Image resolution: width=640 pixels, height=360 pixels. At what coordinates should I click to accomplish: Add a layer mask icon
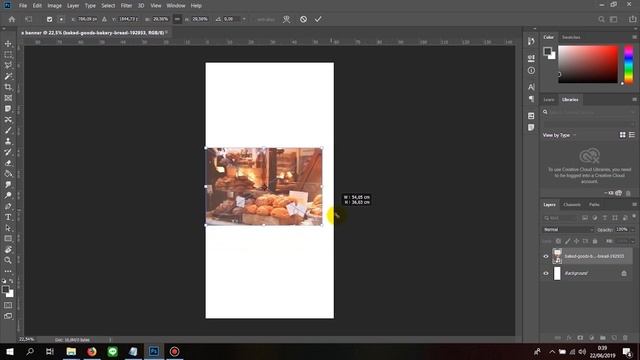click(580, 338)
